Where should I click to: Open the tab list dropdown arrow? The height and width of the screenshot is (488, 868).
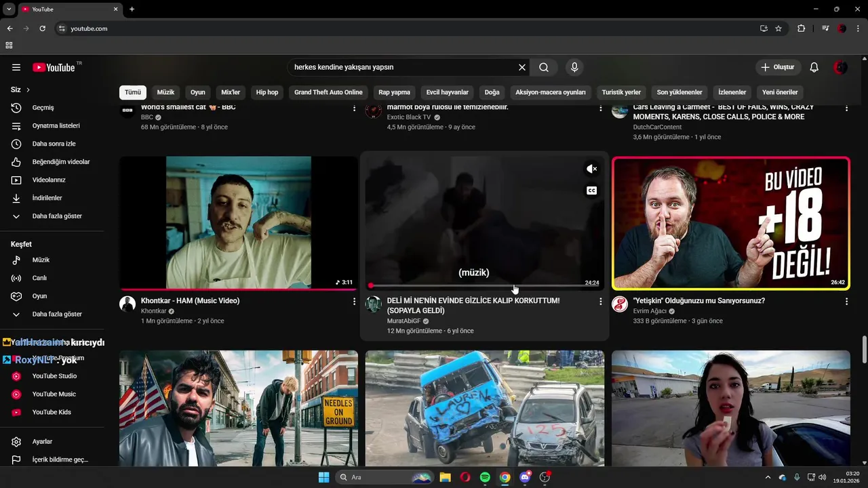point(9,9)
